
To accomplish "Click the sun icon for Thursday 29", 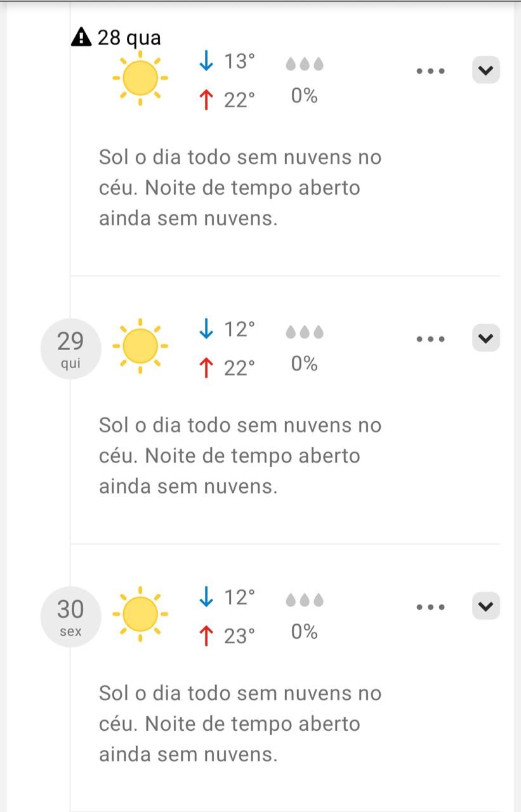I will pyautogui.click(x=140, y=346).
